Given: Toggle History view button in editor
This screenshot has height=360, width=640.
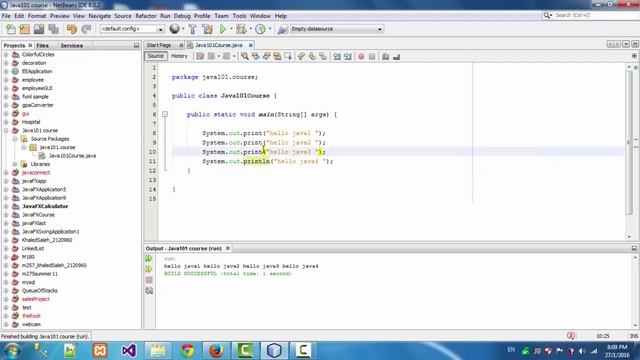Looking at the screenshot, I should coord(179,56).
